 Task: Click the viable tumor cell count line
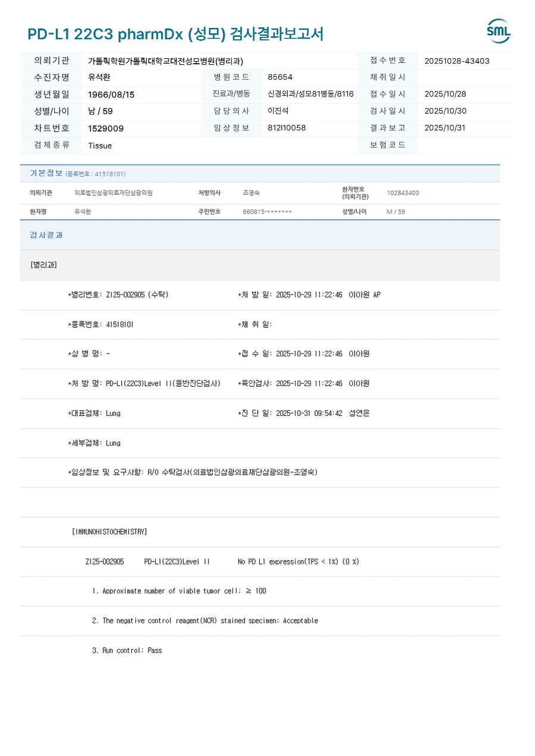(x=179, y=591)
